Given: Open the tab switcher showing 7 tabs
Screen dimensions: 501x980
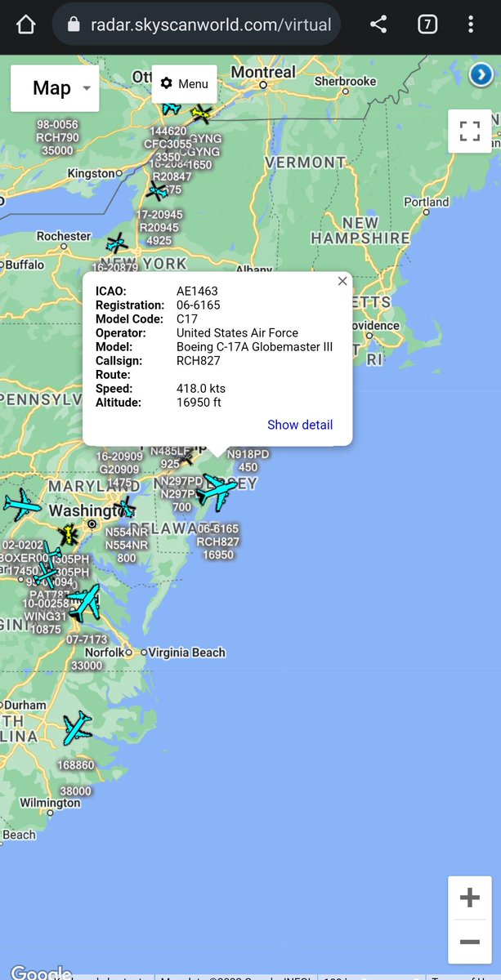Looking at the screenshot, I should click(427, 24).
